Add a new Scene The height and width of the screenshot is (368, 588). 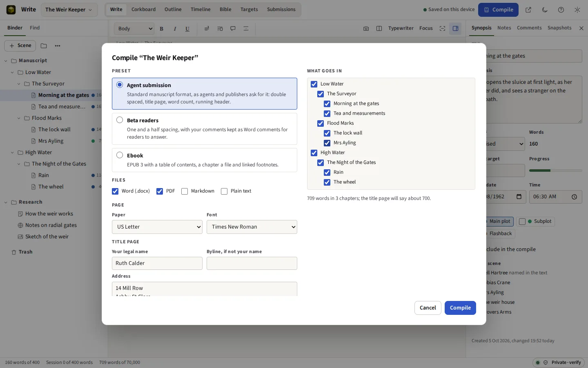(20, 46)
